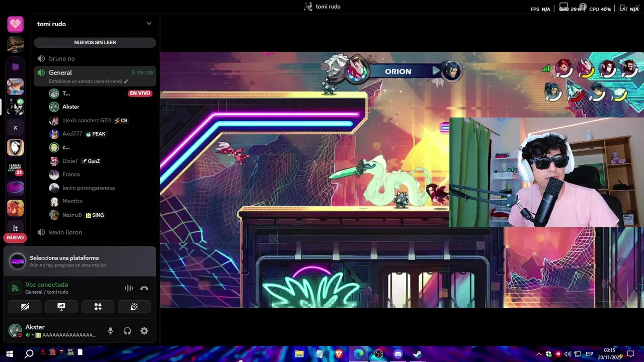
Task: Open the Windows Start menu
Action: [9, 354]
